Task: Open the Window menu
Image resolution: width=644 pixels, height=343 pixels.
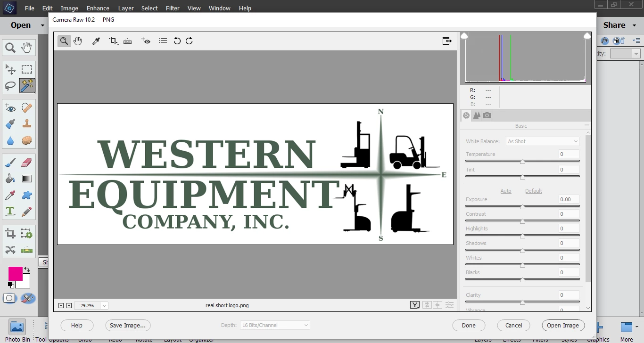Action: 220,8
